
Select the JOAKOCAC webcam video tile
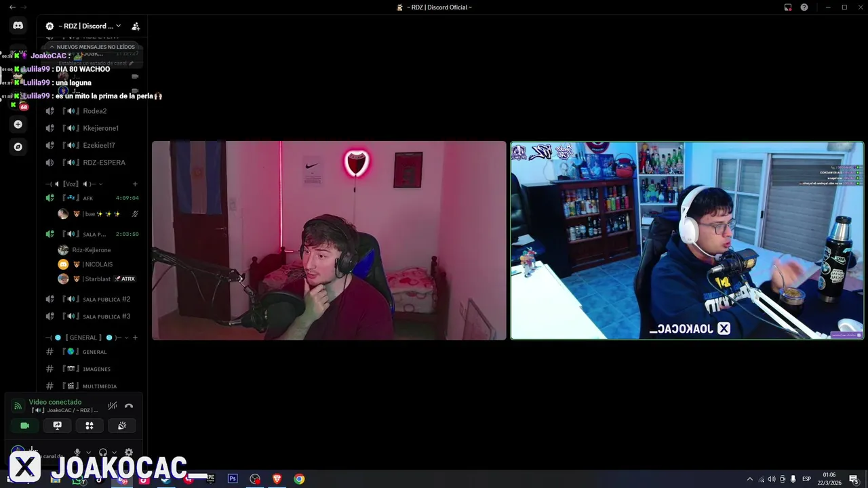(687, 241)
